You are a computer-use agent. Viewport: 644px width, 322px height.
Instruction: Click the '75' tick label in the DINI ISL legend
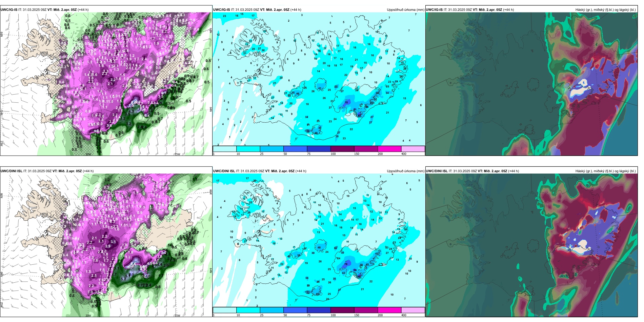pyautogui.click(x=309, y=315)
